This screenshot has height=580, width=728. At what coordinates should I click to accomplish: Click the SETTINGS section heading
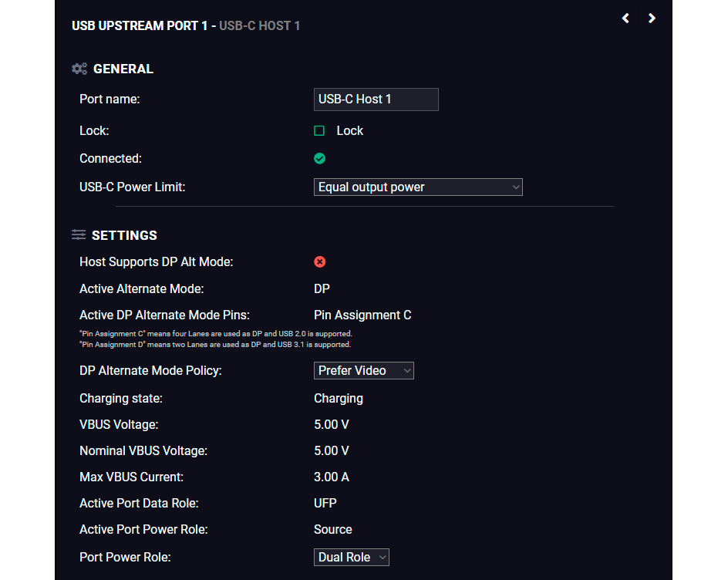(124, 235)
